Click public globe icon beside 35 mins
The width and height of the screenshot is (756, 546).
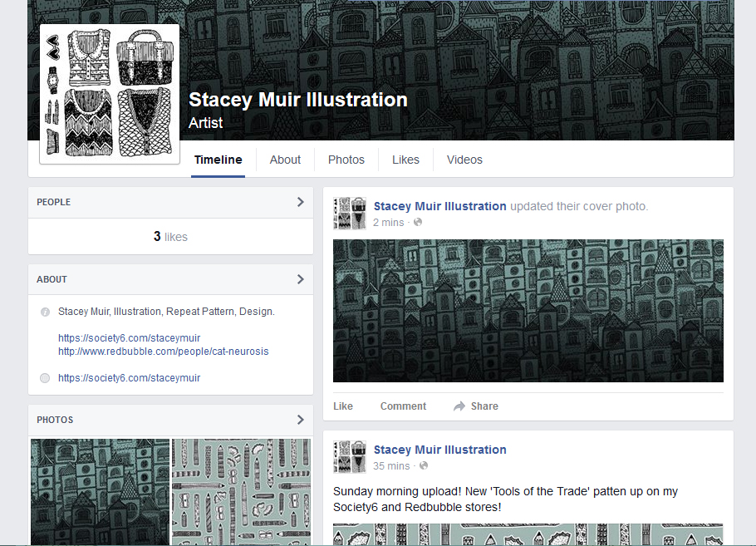pyautogui.click(x=424, y=465)
